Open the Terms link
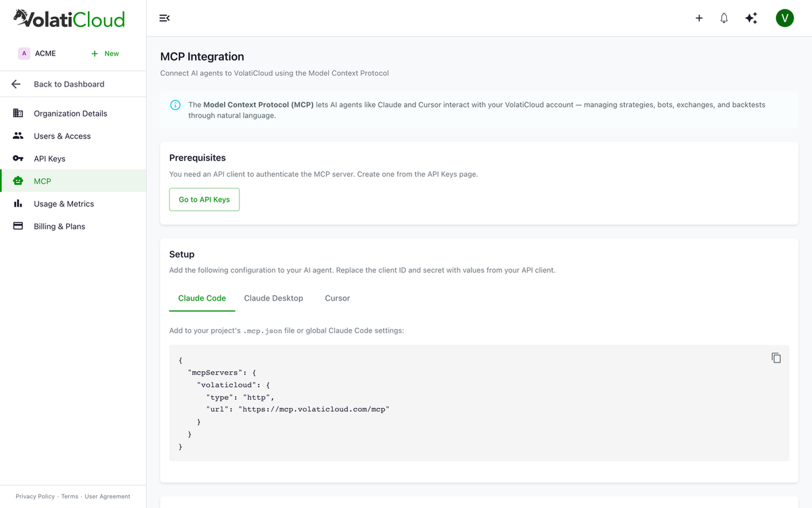 70,496
